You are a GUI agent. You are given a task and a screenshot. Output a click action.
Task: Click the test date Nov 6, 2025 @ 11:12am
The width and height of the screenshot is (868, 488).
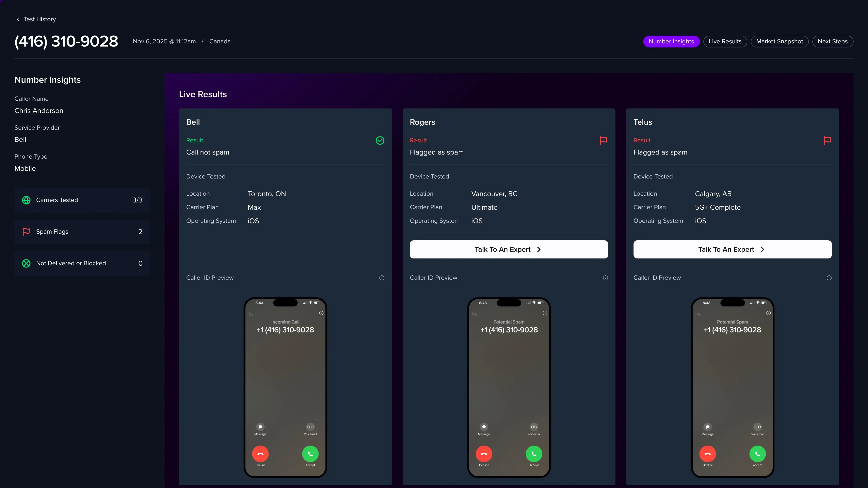click(x=164, y=41)
